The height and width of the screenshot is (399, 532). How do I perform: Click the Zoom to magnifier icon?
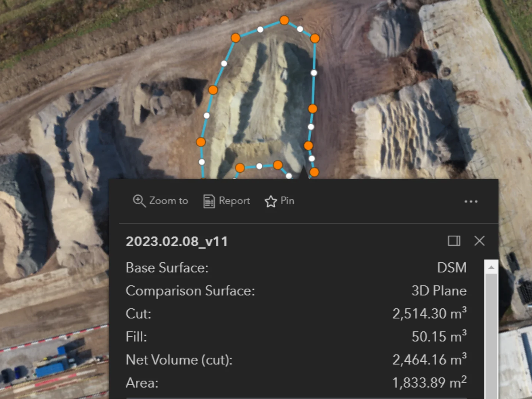(139, 201)
